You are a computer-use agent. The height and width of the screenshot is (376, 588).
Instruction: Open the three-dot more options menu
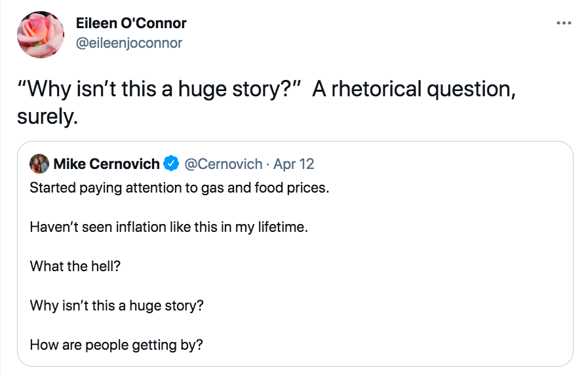(563, 24)
